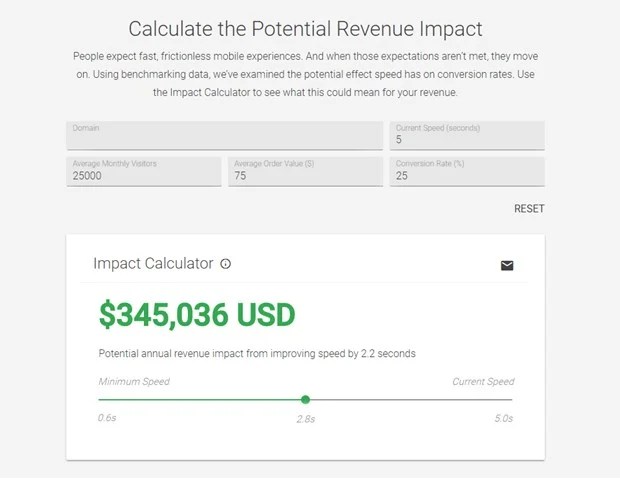Click the 5.0s current speed label
620x479 pixels.
[503, 418]
